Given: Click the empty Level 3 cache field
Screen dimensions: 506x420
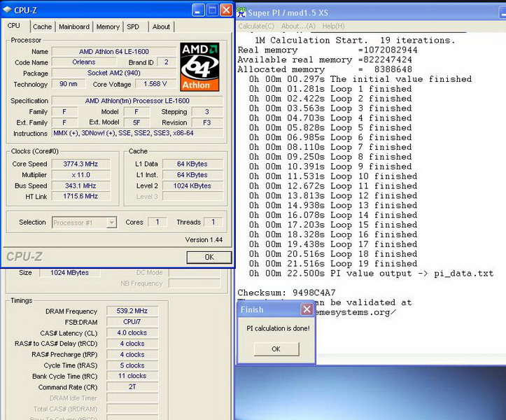Looking at the screenshot, I should click(x=192, y=196).
